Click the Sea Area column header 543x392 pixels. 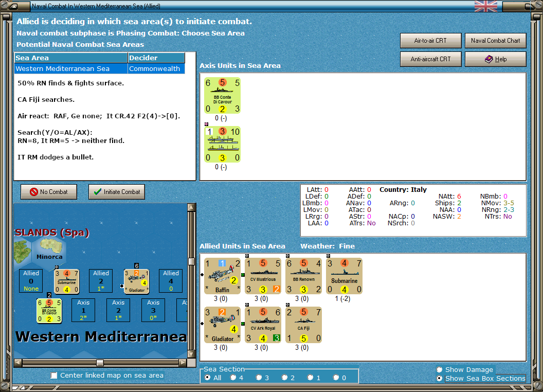[x=71, y=58]
